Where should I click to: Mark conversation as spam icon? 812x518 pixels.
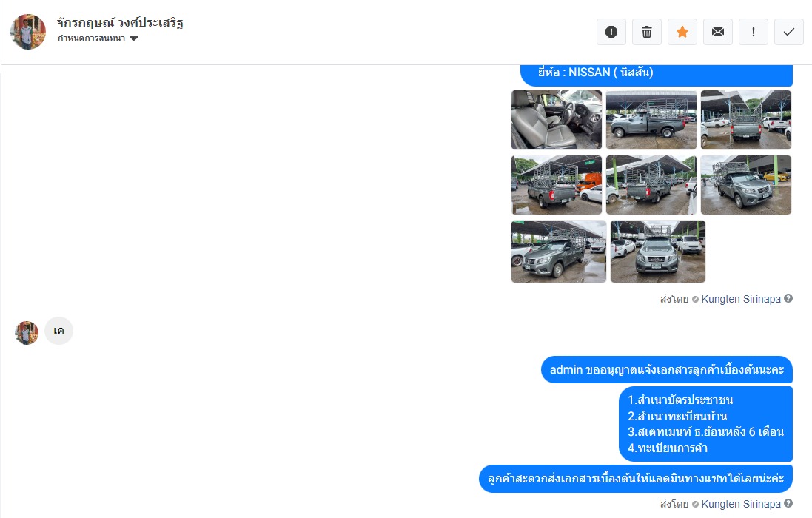coord(611,32)
